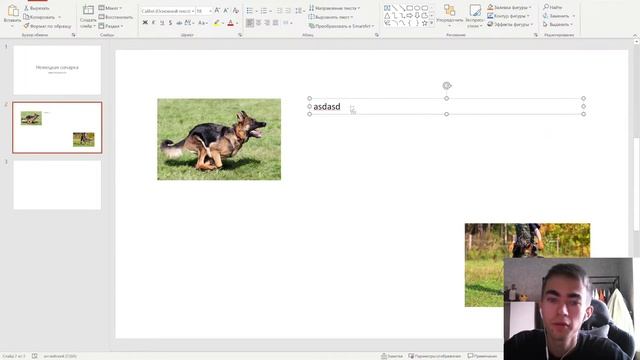Reset slide with the Восстановить button
Viewport: 640px width, 360px height.
(116, 17)
